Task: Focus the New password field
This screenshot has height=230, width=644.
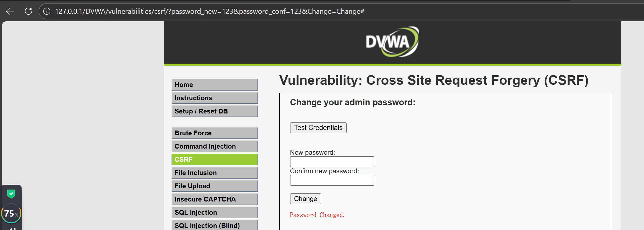Action: (x=332, y=162)
